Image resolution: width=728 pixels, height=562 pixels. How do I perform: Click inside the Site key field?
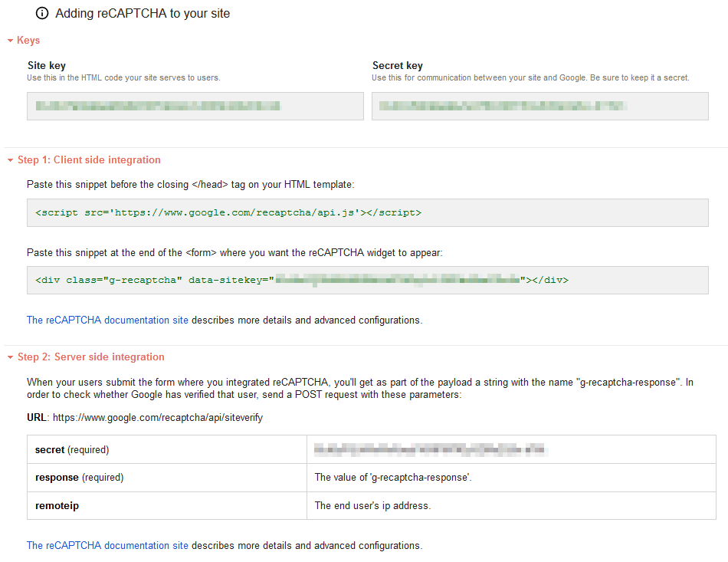[195, 106]
